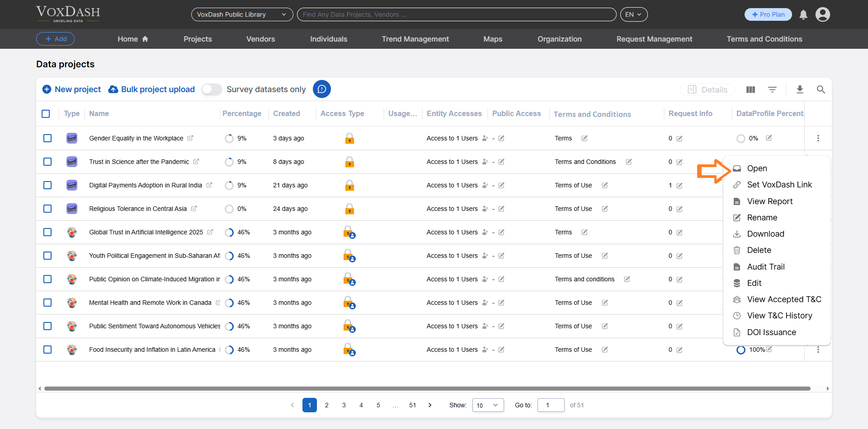Type a search in Find Any Data Projects field

click(x=457, y=14)
